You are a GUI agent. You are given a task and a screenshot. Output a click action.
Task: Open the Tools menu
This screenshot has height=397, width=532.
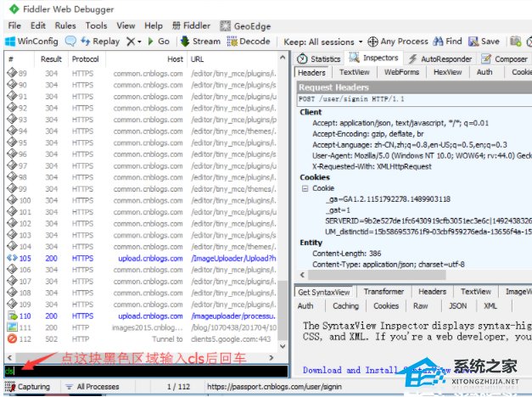[x=97, y=25]
